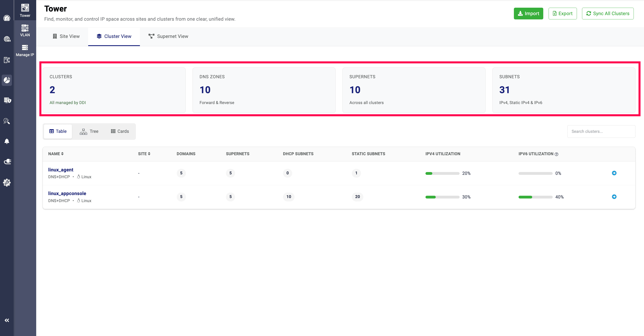
Task: Sort table by NAME column
Action: [x=56, y=154]
